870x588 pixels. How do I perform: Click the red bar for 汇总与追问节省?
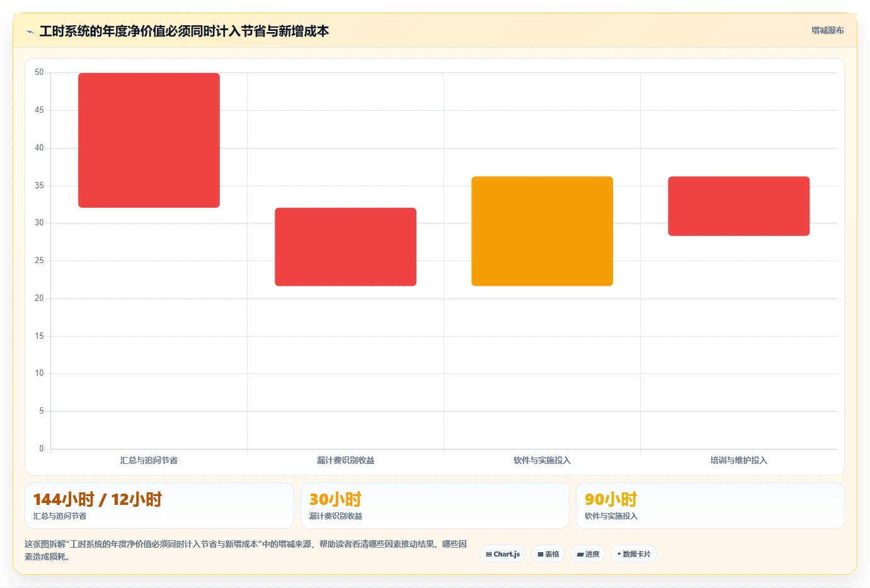(149, 140)
